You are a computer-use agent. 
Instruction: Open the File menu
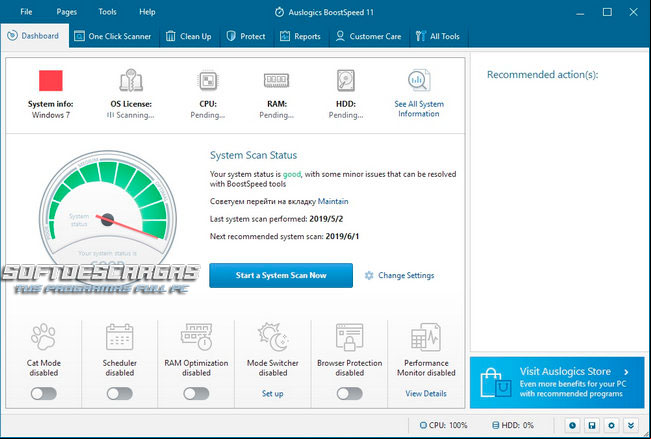point(26,12)
